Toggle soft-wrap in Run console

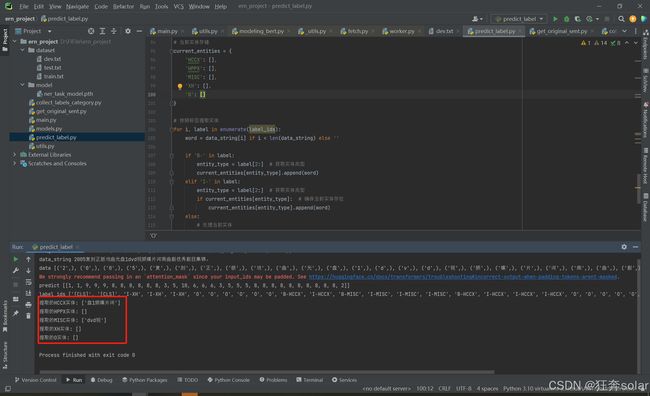[x=28, y=282]
